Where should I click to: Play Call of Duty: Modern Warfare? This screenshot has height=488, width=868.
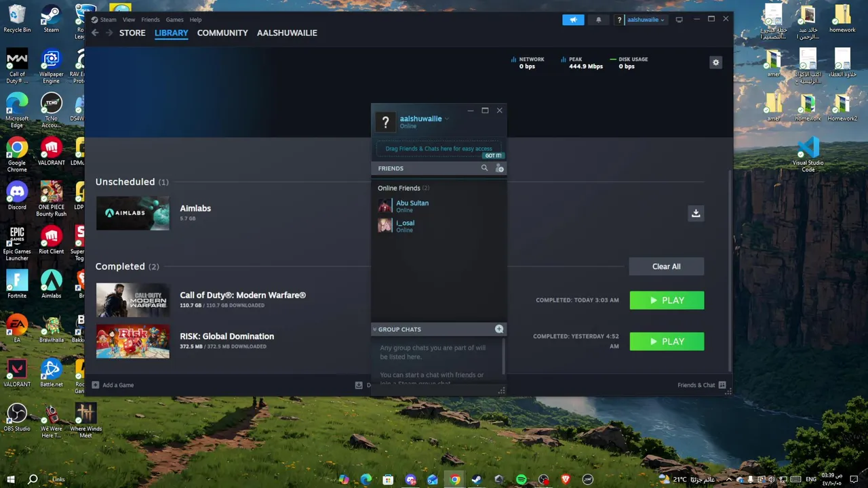coord(667,300)
